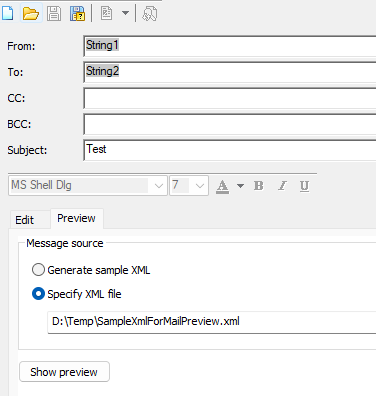Toggle Bold text formatting
This screenshot has height=396, width=376.
(259, 186)
